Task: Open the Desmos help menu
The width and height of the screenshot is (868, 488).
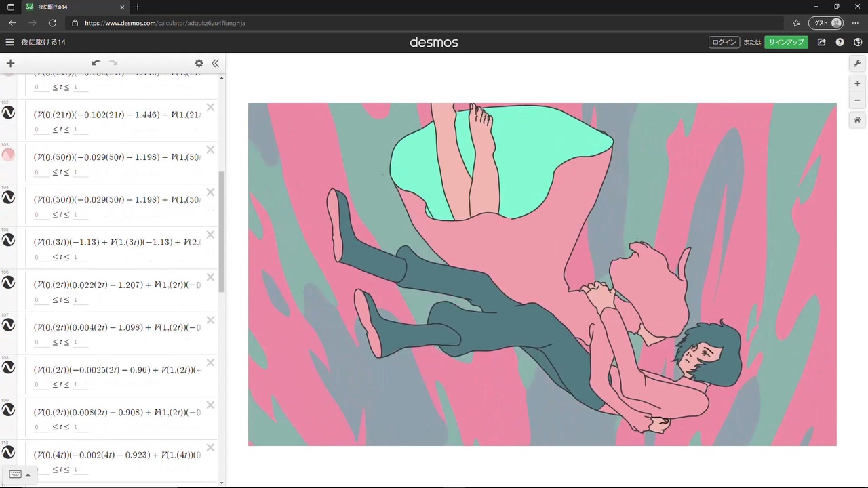Action: click(x=840, y=42)
